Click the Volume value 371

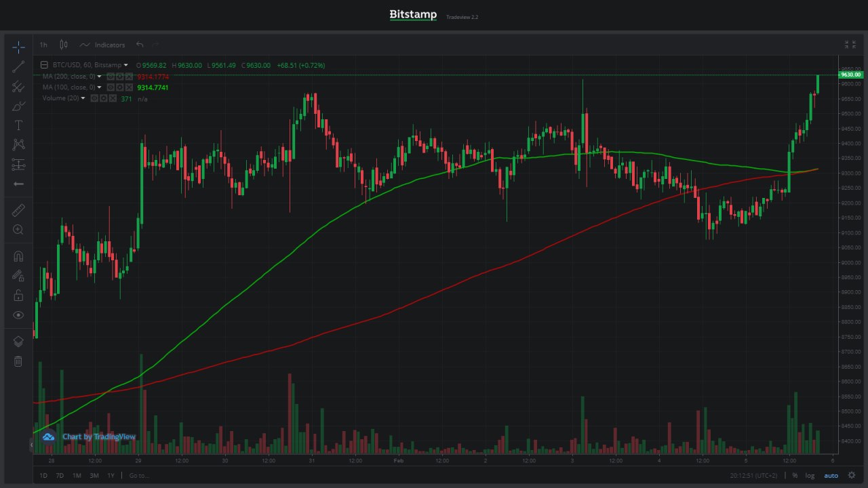coord(126,99)
